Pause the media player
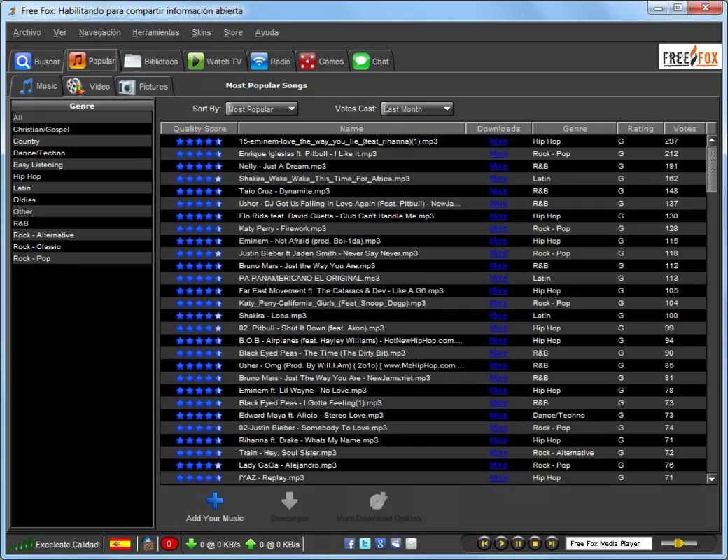 tap(518, 543)
